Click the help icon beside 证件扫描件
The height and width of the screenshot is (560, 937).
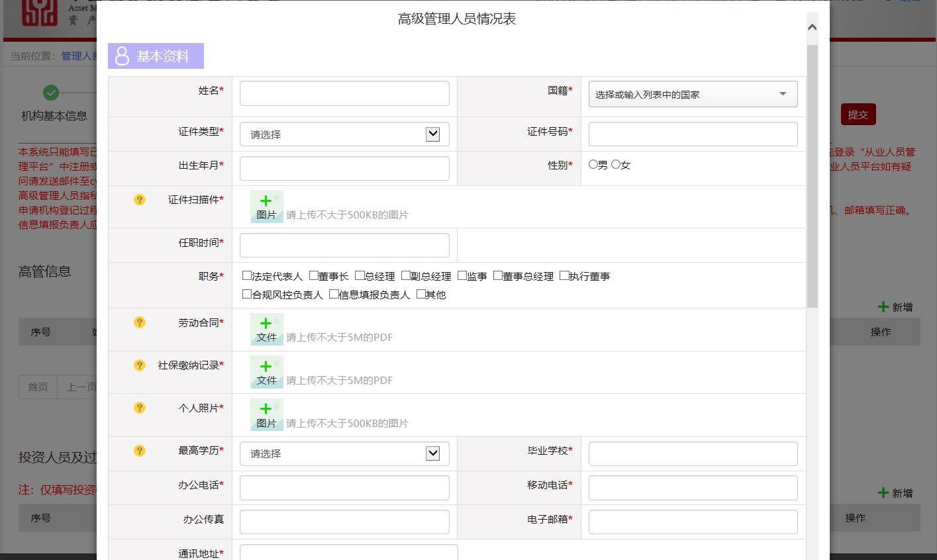(x=139, y=199)
